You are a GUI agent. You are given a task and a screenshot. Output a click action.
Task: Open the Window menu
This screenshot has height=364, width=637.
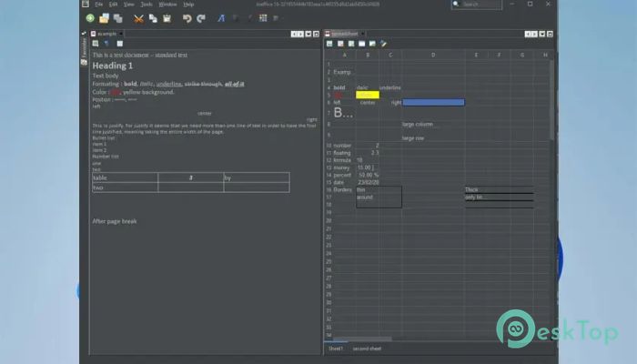pos(167,5)
